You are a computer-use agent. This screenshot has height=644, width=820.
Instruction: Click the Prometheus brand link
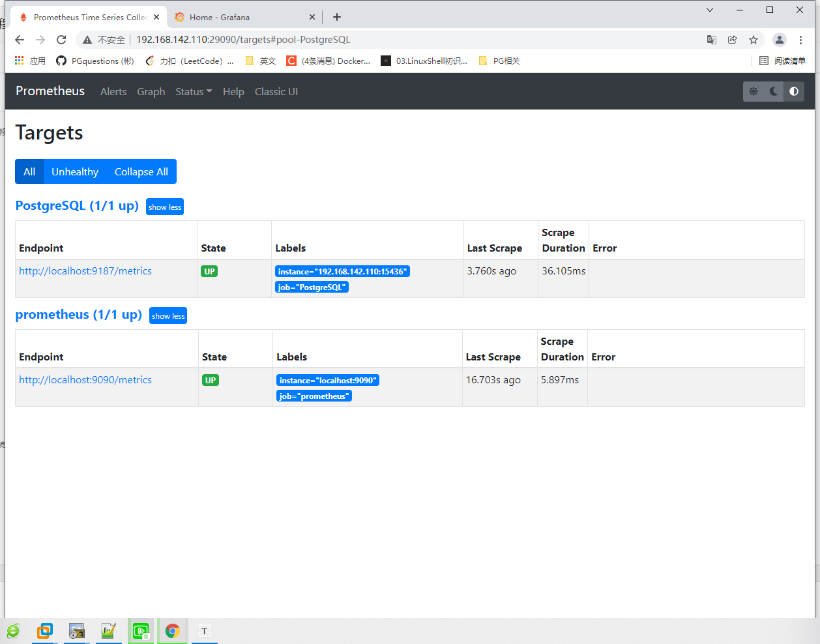pos(50,91)
